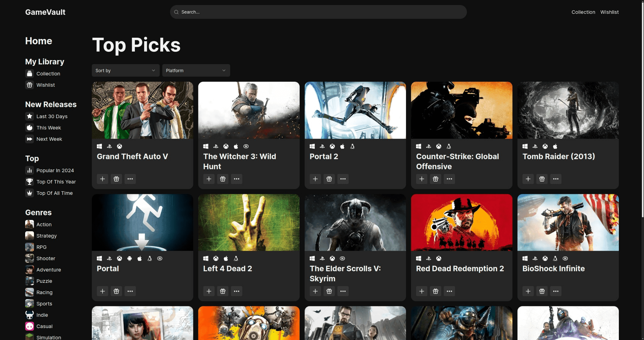644x340 pixels.
Task: Wishlist BioShock Infinite using gift icon
Action: (x=542, y=291)
